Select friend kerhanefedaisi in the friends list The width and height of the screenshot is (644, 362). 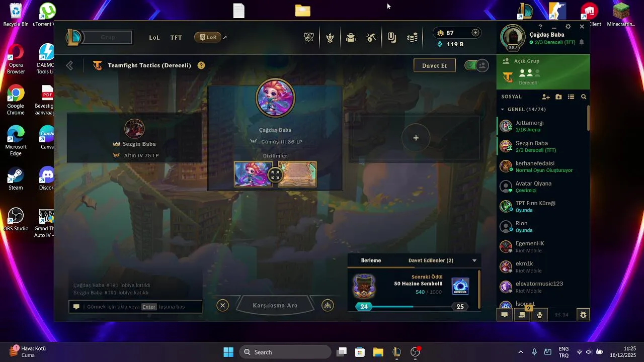pyautogui.click(x=542, y=166)
